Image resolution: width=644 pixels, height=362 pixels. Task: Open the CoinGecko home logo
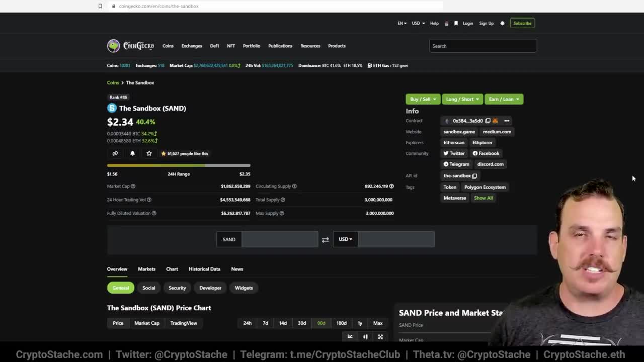click(x=131, y=46)
